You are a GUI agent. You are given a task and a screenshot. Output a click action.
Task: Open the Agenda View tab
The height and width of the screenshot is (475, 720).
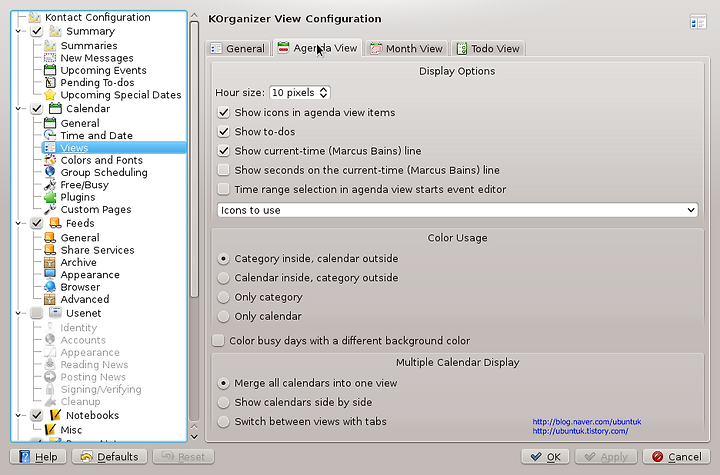(318, 48)
